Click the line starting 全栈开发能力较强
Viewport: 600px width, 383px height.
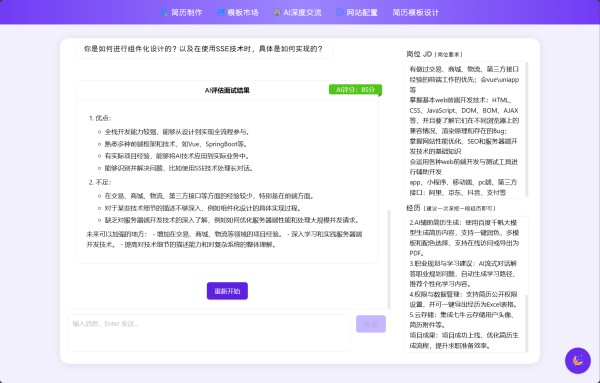(177, 132)
